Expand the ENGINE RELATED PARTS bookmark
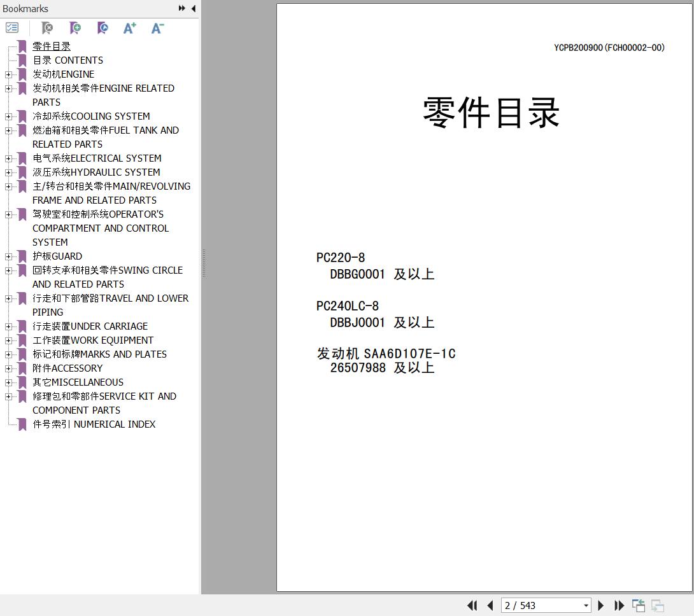This screenshot has width=694, height=616. (8, 88)
